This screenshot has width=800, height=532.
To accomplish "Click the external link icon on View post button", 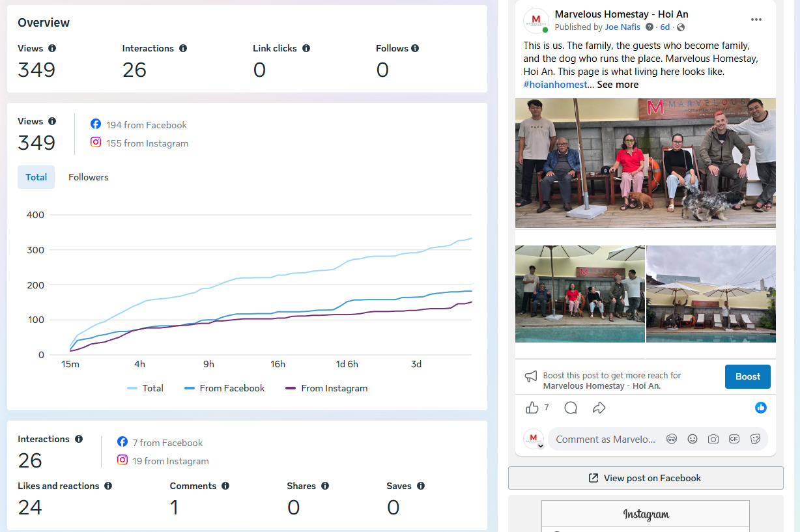I will tap(593, 478).
